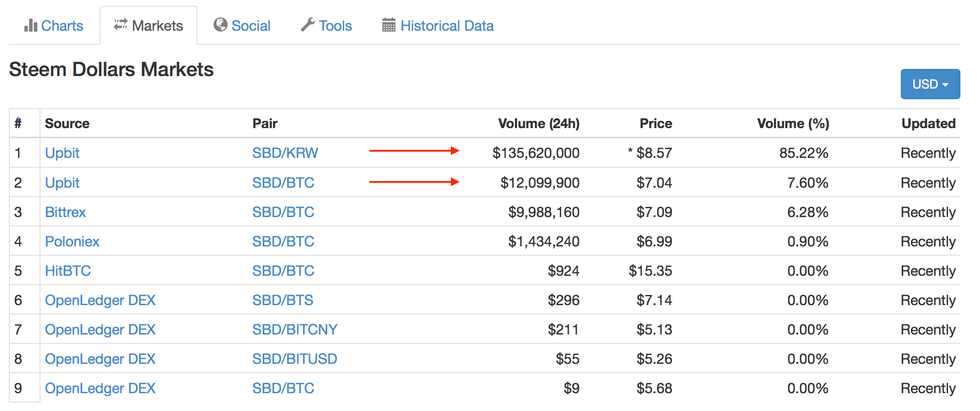Open OpenLedger DEX link in row 7
Viewport: 980px width, 411px height.
[100, 330]
